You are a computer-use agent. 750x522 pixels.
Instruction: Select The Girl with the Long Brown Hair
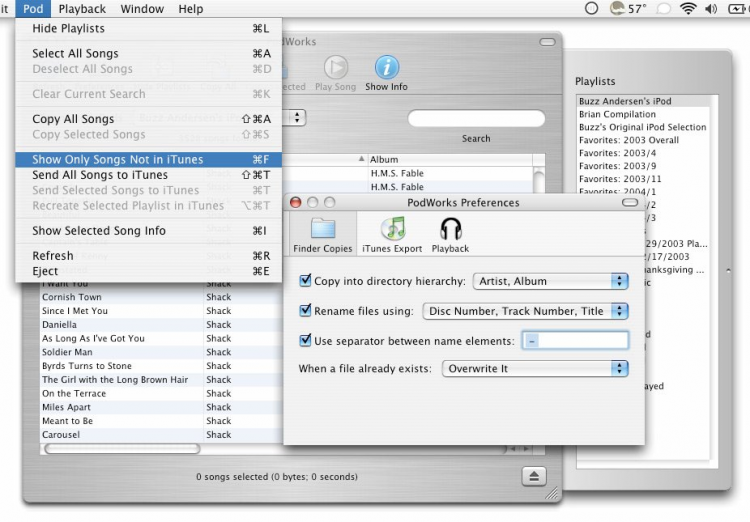click(162, 379)
